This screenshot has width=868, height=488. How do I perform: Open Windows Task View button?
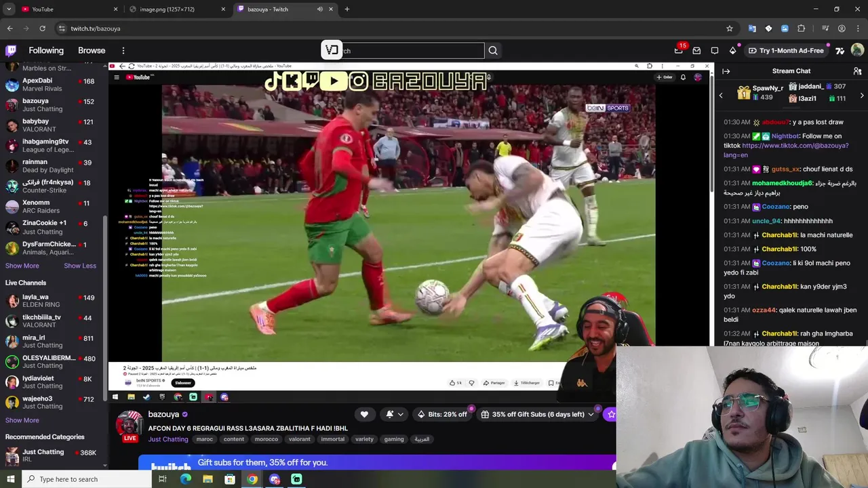click(163, 479)
